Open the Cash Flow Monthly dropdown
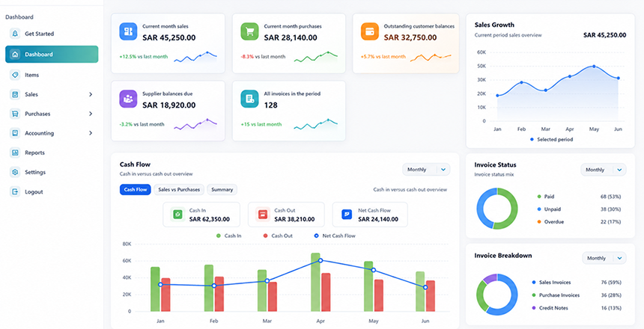This screenshot has height=329, width=644. coord(426,170)
